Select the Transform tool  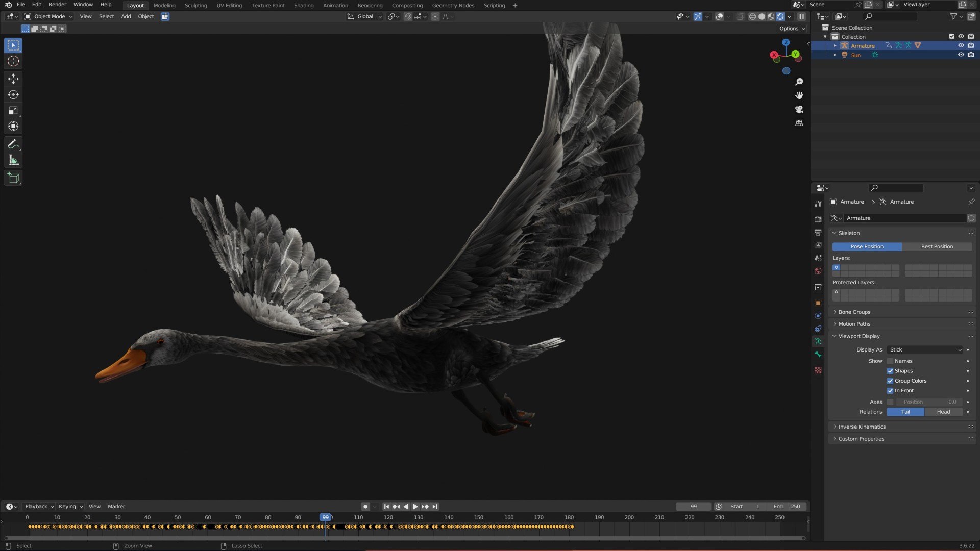13,126
